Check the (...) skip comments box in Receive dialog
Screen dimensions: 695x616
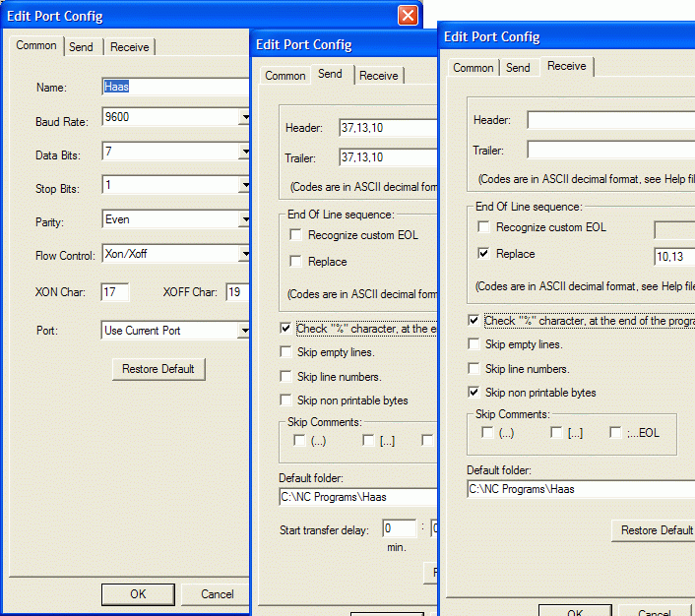click(487, 433)
